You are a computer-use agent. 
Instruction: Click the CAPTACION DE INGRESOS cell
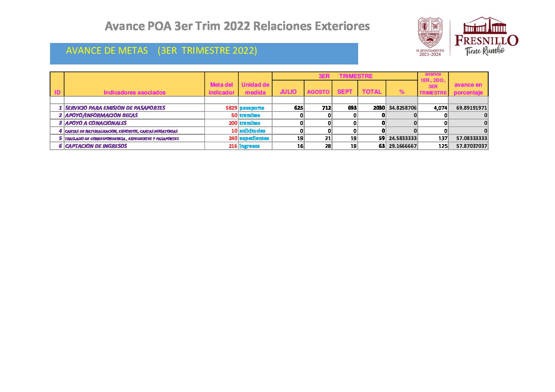click(x=96, y=146)
